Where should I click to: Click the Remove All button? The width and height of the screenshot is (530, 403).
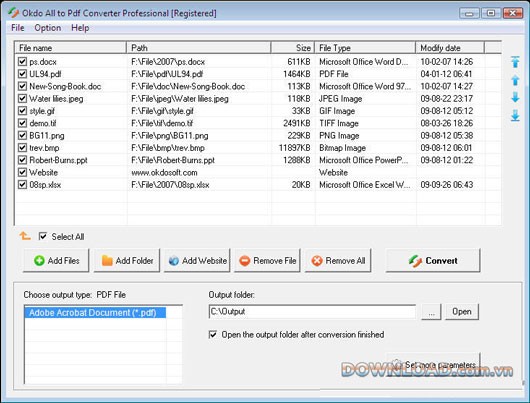(x=338, y=260)
